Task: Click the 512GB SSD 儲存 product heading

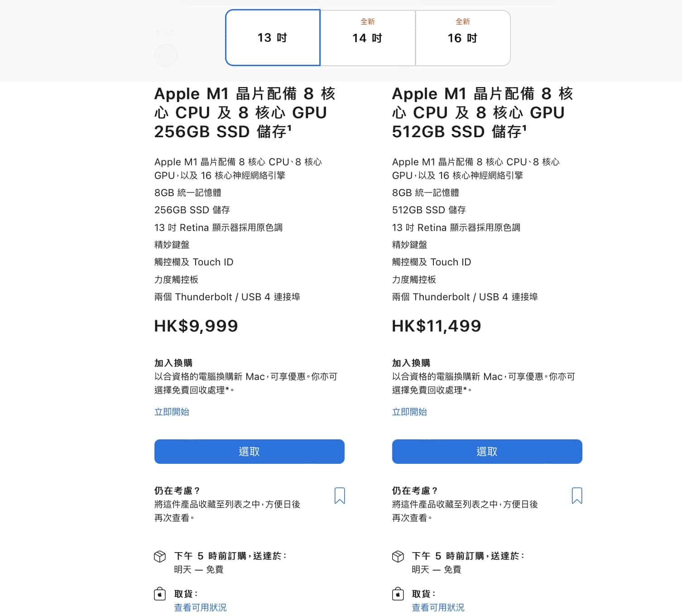Action: (483, 113)
